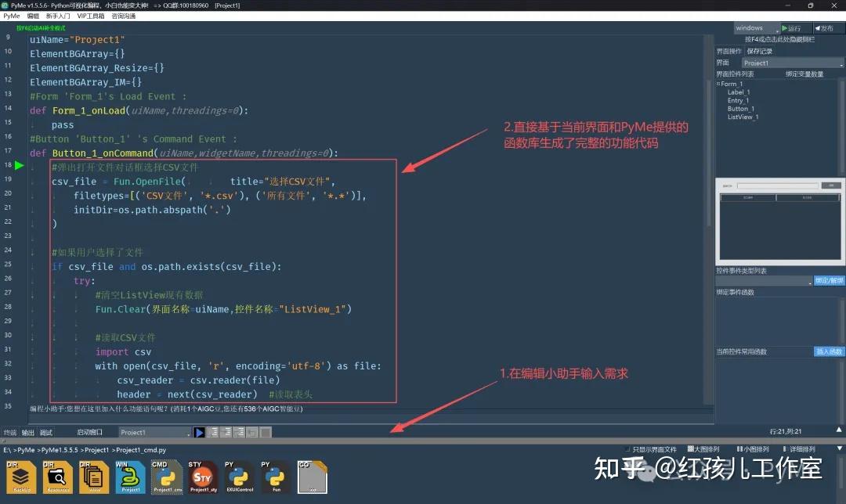Switch to the 保存记录 tab
This screenshot has height=504, width=846.
tap(760, 51)
